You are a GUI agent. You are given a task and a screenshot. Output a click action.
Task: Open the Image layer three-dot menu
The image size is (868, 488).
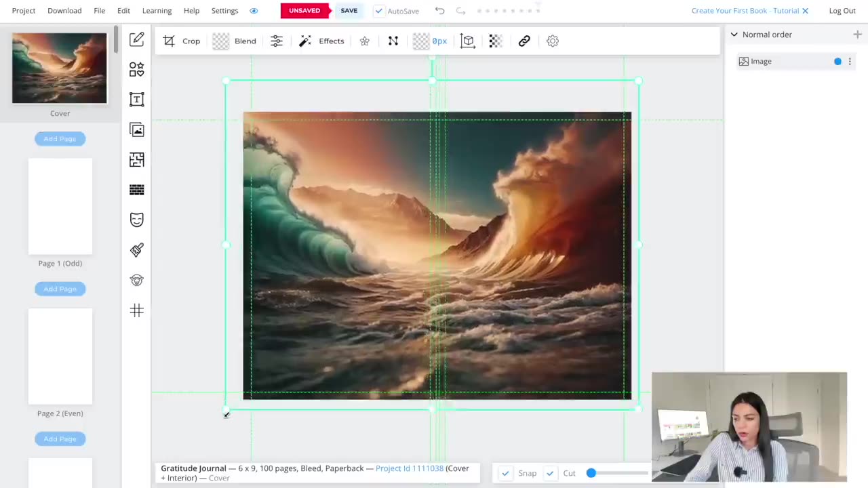point(850,62)
